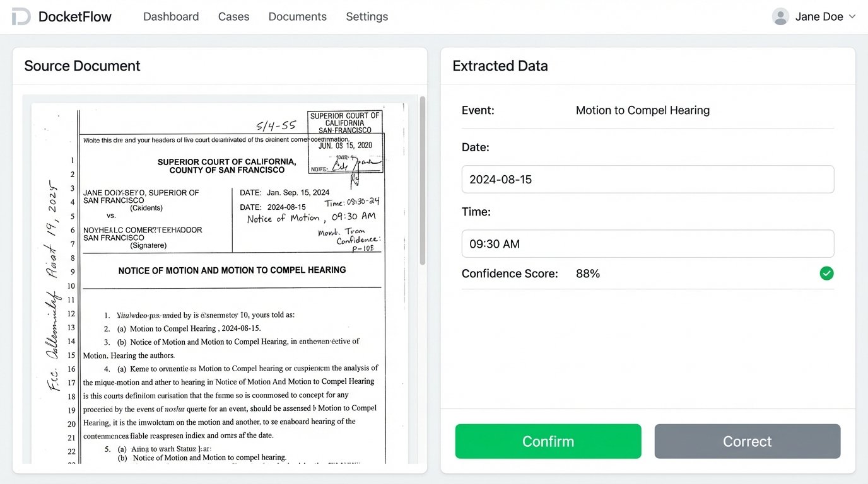
Task: Select the Time field showing 09:30 AM
Action: point(648,244)
